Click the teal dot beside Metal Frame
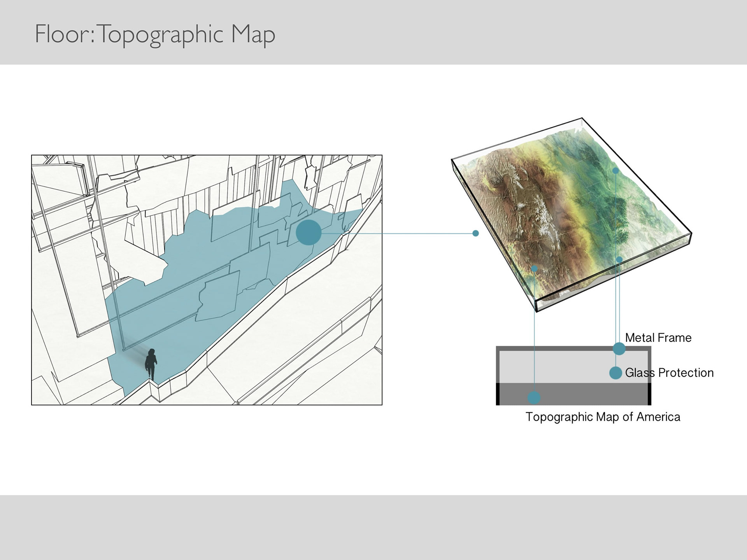Image resolution: width=747 pixels, height=560 pixels. (619, 348)
